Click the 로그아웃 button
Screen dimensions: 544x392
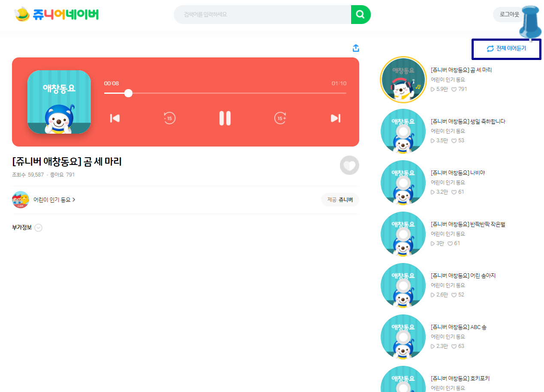509,15
